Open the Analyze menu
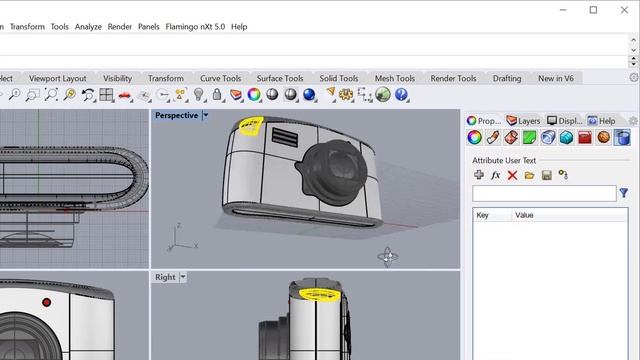The width and height of the screenshot is (640, 360). tap(88, 27)
